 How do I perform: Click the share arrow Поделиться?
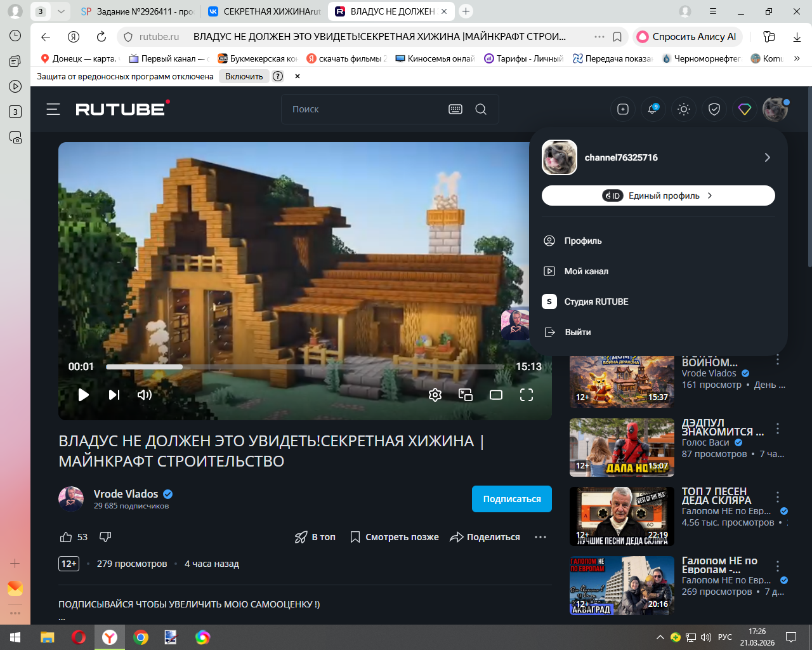485,537
